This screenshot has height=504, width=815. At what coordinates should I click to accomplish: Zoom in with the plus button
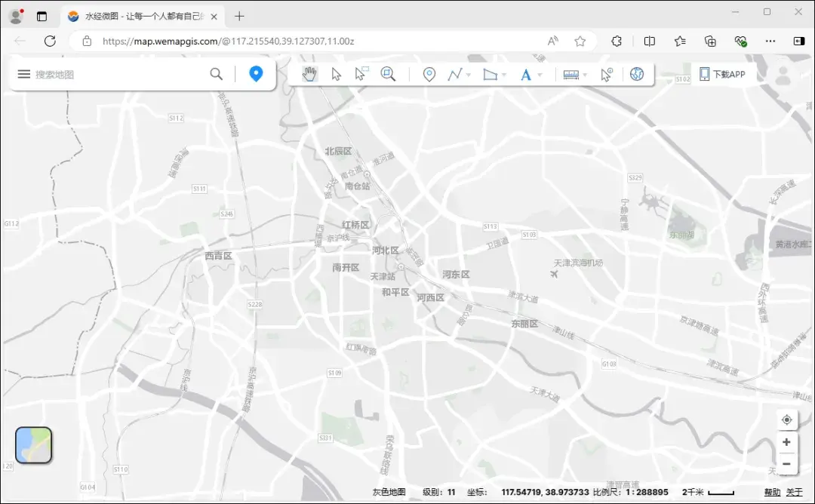tap(787, 442)
